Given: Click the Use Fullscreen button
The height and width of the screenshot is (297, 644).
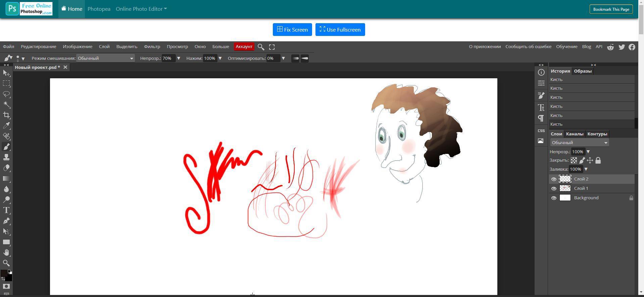Looking at the screenshot, I should click(340, 30).
